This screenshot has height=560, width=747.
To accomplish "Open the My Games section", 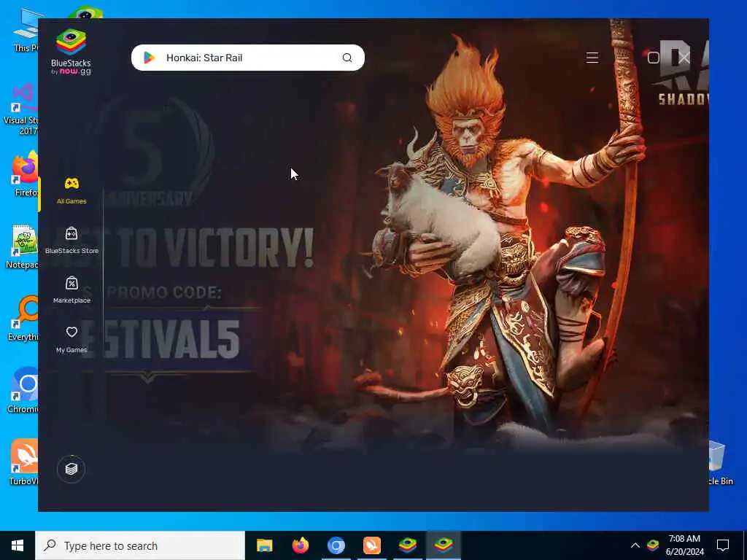I will pyautogui.click(x=71, y=339).
